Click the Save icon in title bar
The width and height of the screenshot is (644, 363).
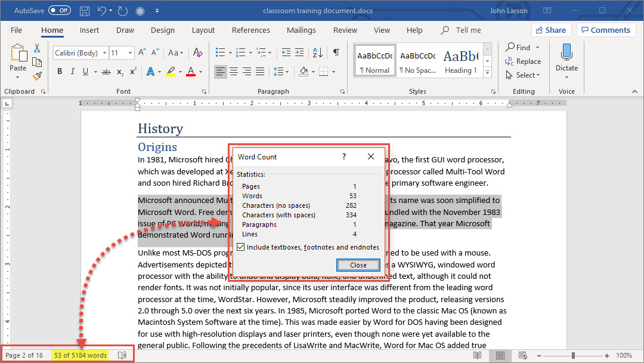click(85, 11)
